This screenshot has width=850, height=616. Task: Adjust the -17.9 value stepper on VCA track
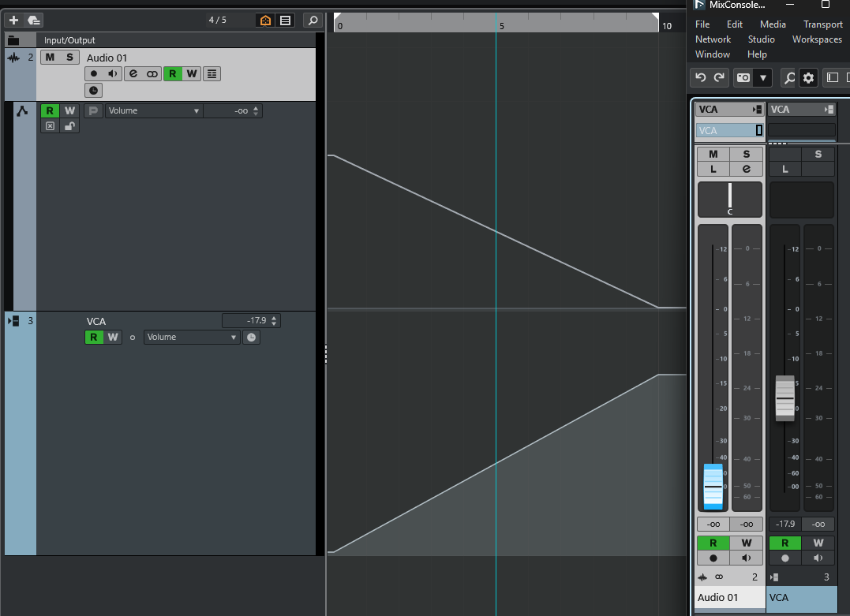point(274,321)
